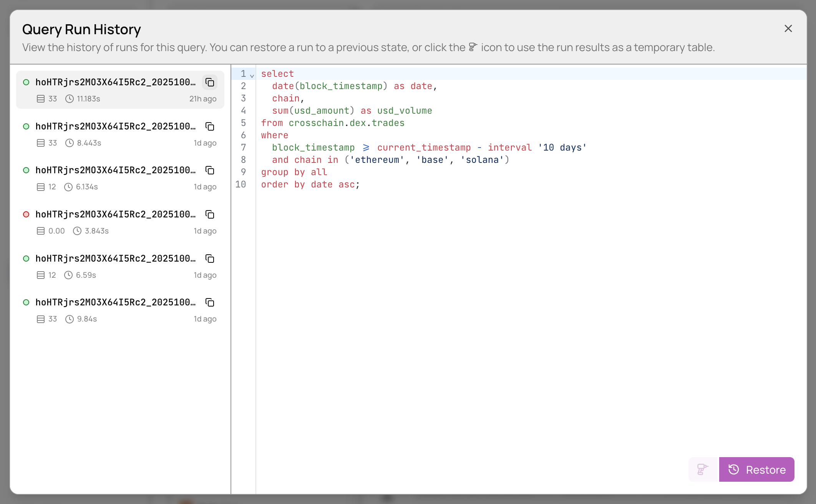Click the 'order by date asc' line
Screen dimensions: 816x504
310,184
